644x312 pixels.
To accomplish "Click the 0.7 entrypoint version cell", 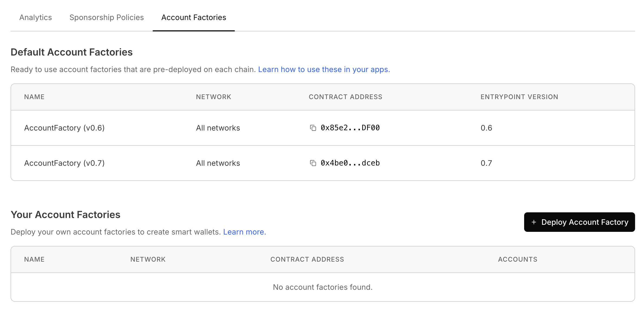I will point(486,163).
